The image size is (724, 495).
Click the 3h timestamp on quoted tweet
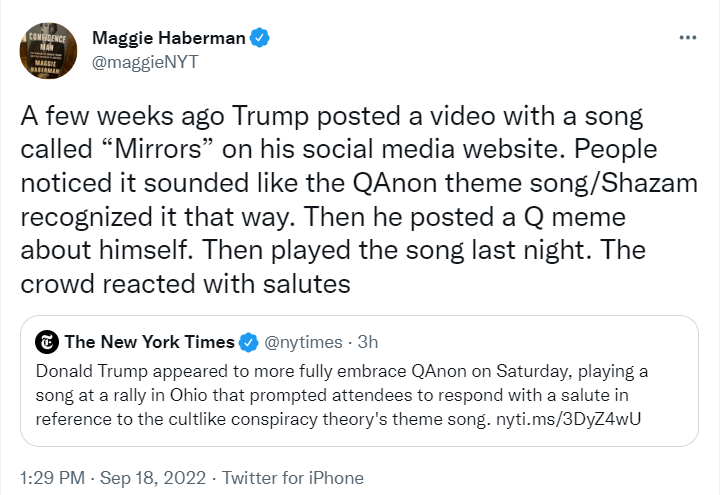tap(368, 342)
